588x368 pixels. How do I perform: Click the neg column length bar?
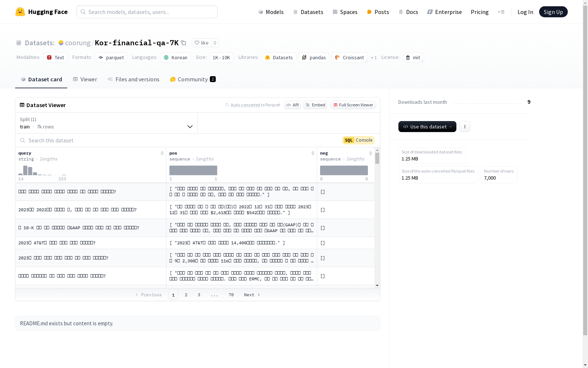(x=344, y=170)
